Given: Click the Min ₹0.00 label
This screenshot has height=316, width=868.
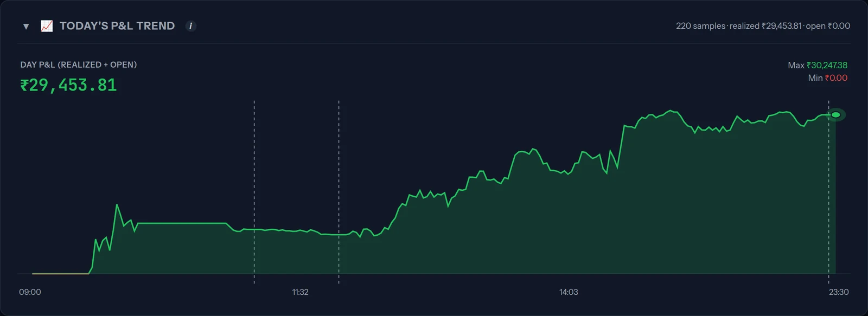Looking at the screenshot, I should (x=827, y=78).
